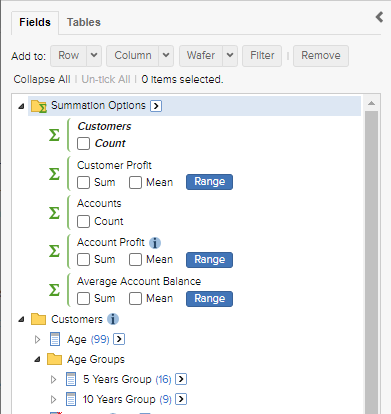
Task: Click info icon next to Customers folder
Action: 113,319
